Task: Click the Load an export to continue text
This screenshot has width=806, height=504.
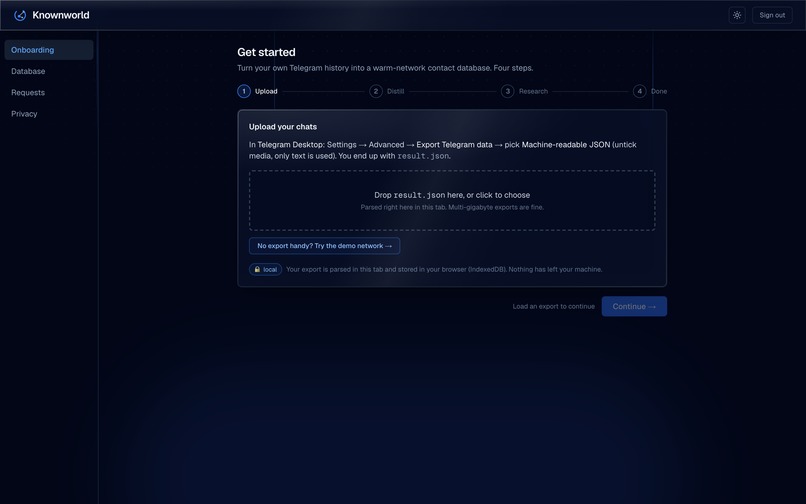Action: (x=554, y=307)
